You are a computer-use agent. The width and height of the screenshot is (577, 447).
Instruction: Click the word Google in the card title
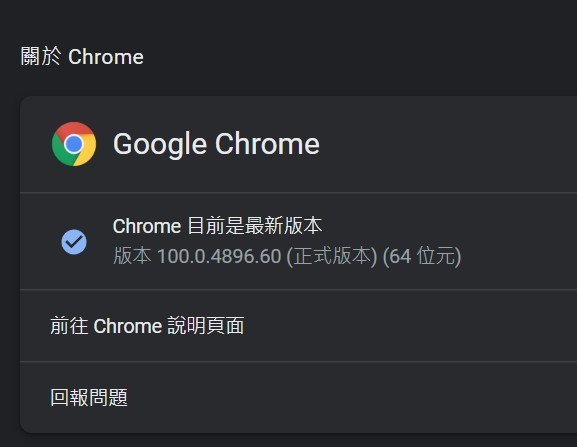(x=160, y=144)
